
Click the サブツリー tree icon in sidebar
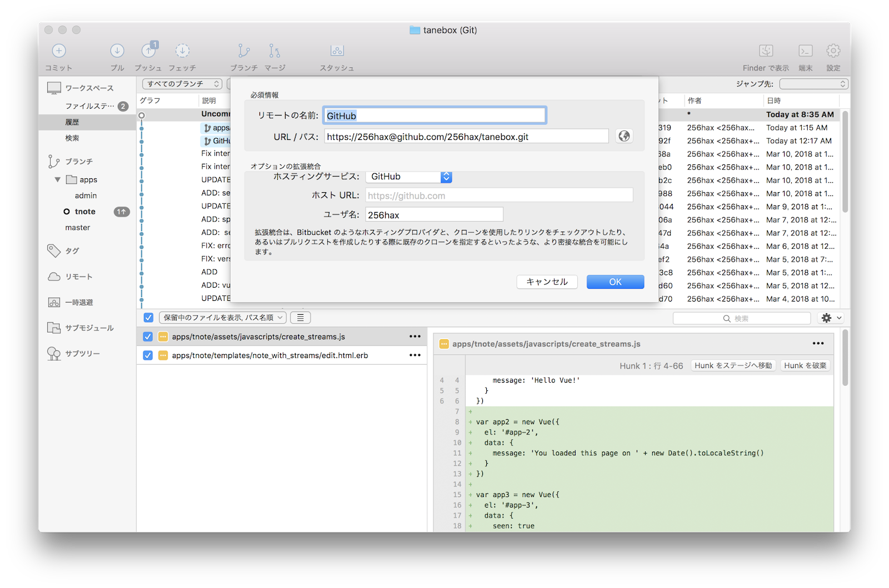pos(54,354)
